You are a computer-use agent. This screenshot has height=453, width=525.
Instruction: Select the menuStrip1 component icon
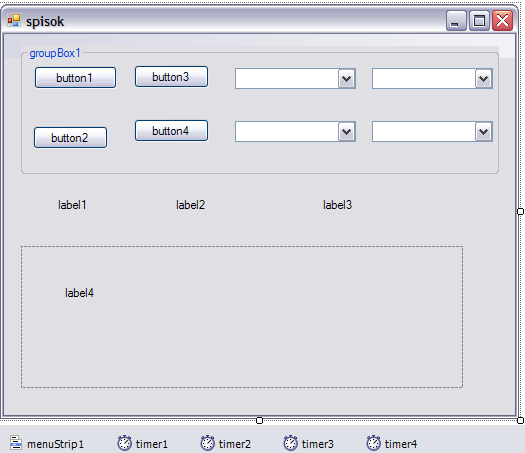pos(16,443)
